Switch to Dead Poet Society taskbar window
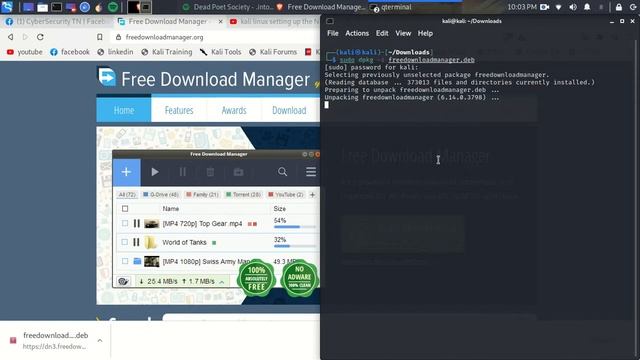Screen dimensions: 640x360 (227, 7)
